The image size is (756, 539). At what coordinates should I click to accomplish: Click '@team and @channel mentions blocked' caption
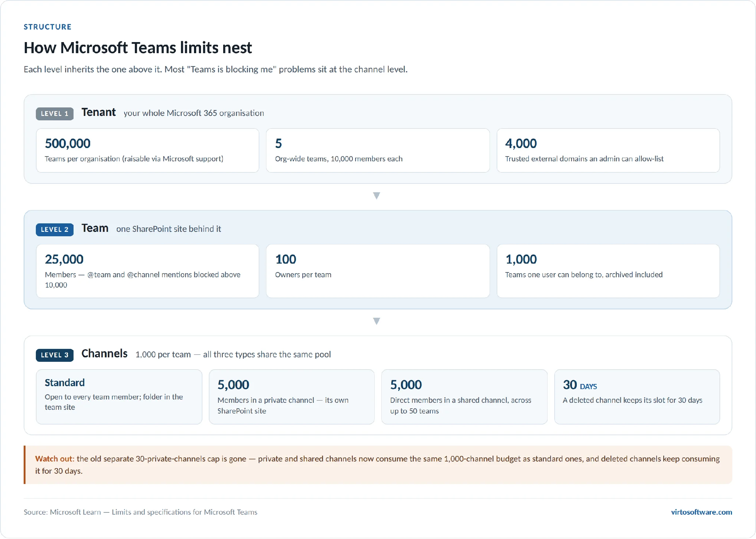(x=143, y=280)
